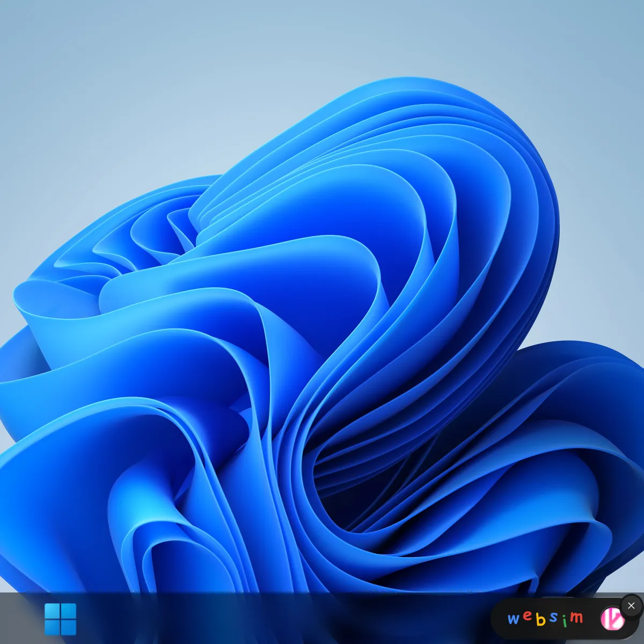Click the blue 'w' in websim logo
This screenshot has height=644, width=644.
(x=513, y=619)
